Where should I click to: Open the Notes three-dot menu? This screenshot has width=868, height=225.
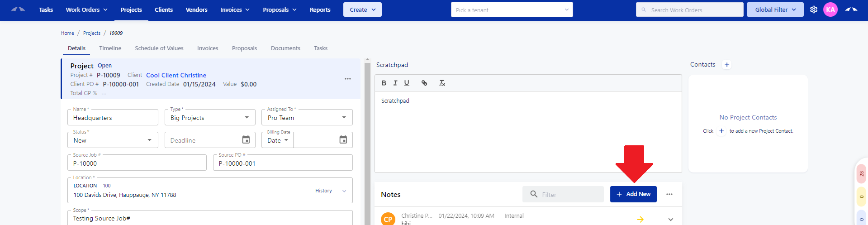pyautogui.click(x=669, y=194)
